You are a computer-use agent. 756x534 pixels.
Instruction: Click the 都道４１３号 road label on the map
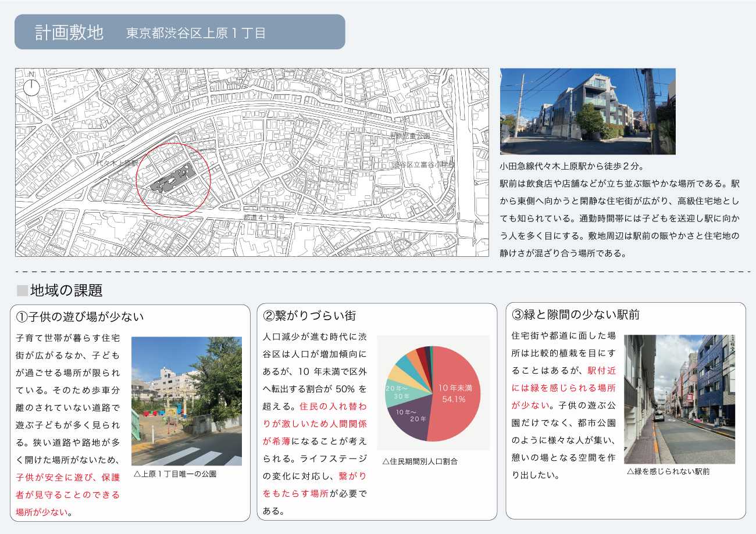pos(265,217)
